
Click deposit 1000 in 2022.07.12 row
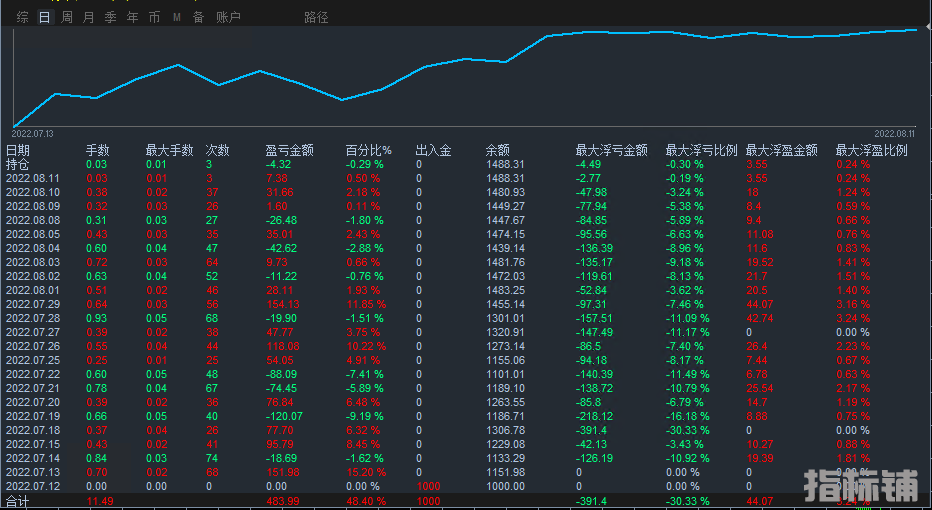click(429, 486)
